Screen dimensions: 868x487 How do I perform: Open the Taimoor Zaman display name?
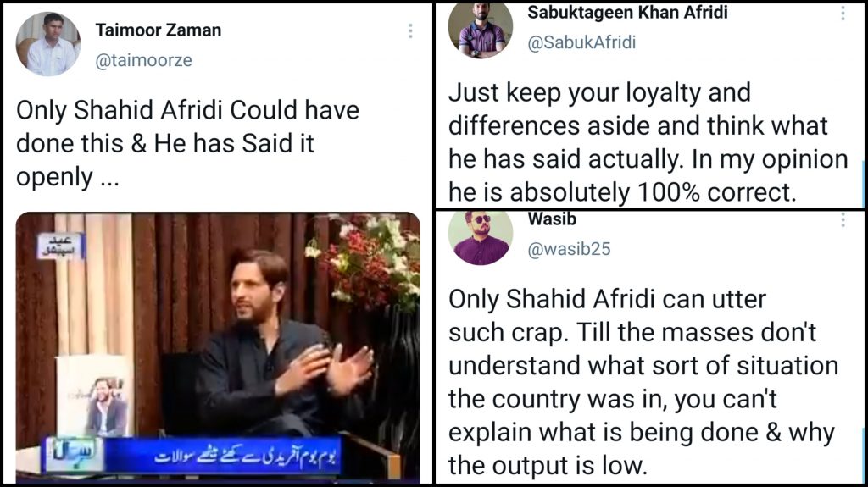pos(159,30)
